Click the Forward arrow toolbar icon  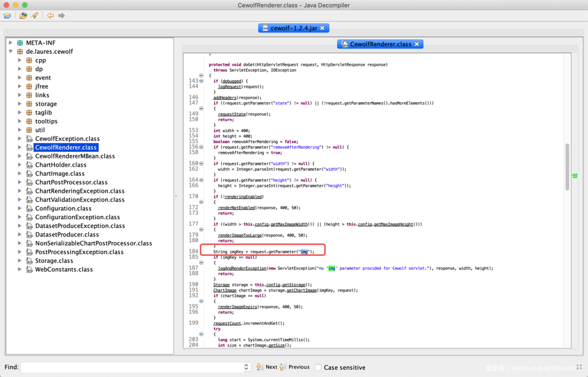[61, 15]
